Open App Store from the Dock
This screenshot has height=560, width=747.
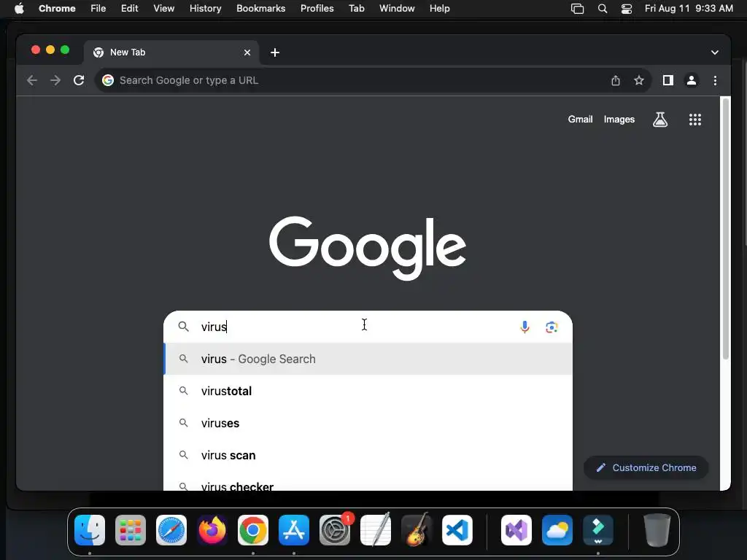click(x=294, y=530)
